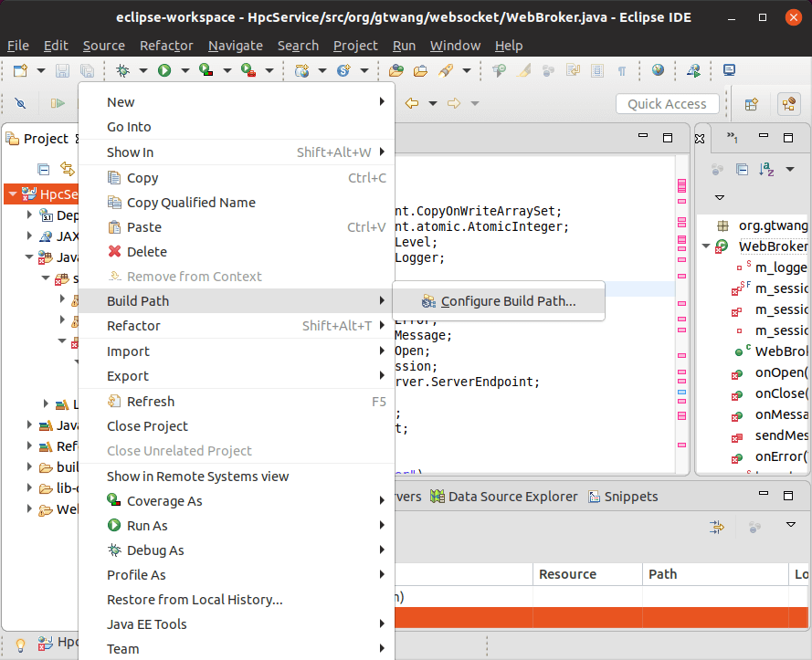This screenshot has height=660, width=812.
Task: Expand the Build Path submenu arrow
Action: (384, 301)
